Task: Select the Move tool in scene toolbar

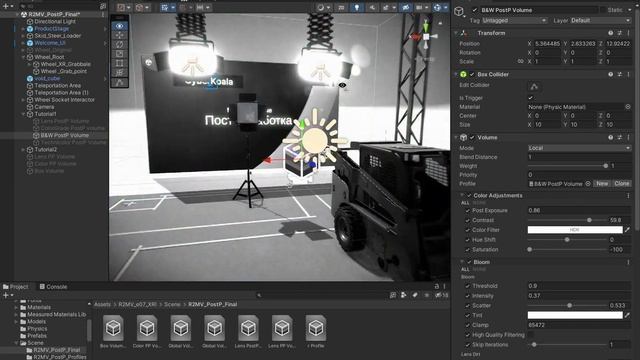Action: 120,35
